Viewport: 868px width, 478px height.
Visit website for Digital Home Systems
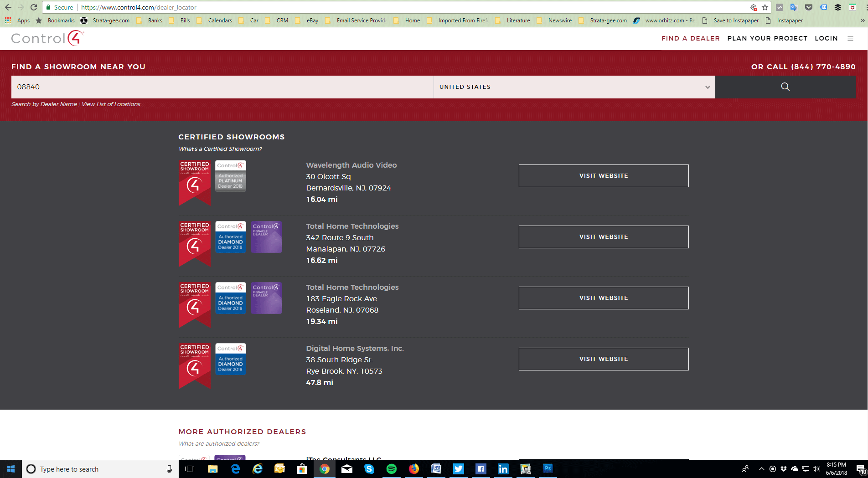click(x=604, y=359)
